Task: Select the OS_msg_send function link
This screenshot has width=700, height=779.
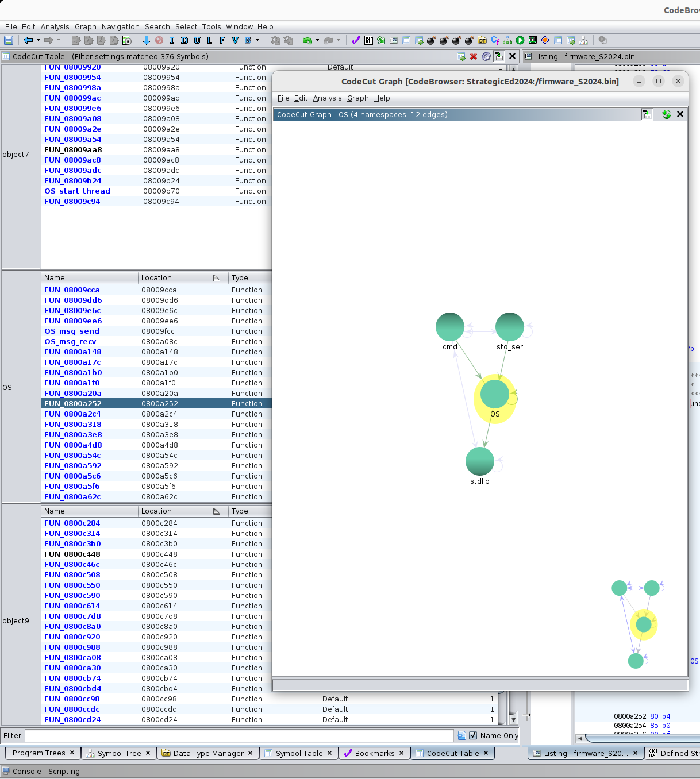Action: click(72, 331)
